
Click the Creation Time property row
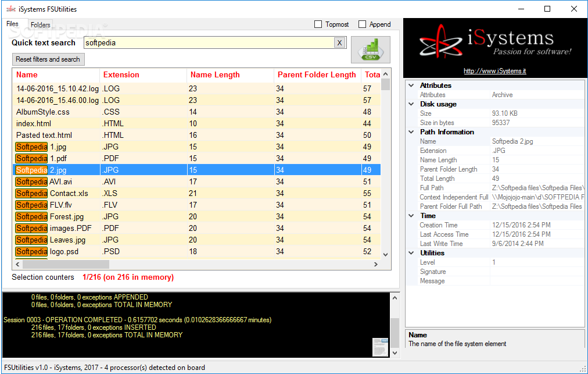tap(501, 225)
